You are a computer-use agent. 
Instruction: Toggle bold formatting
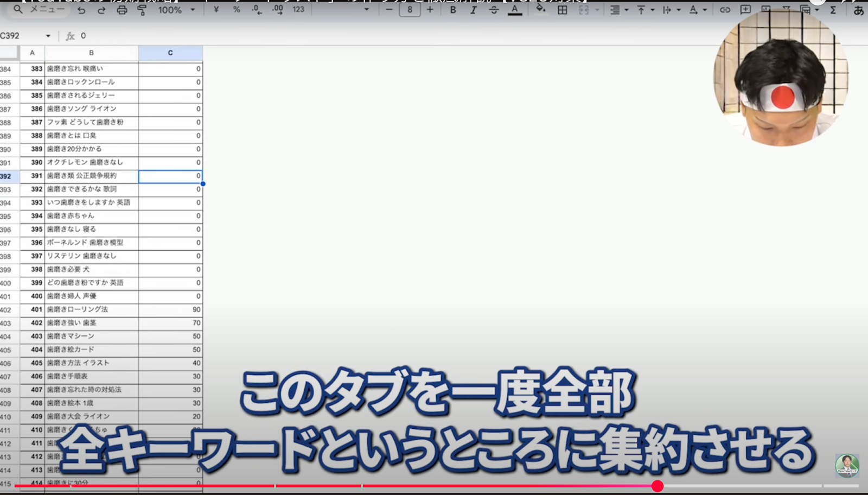pyautogui.click(x=452, y=9)
